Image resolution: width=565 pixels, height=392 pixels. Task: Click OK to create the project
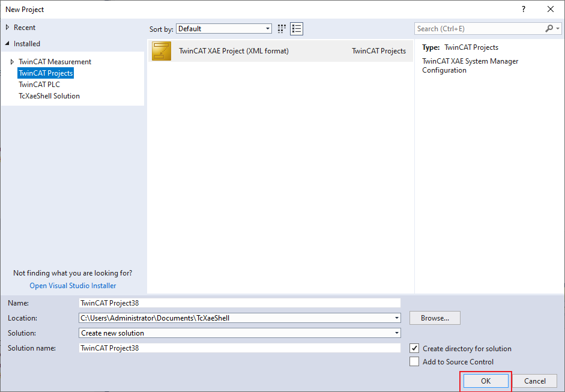pos(486,381)
